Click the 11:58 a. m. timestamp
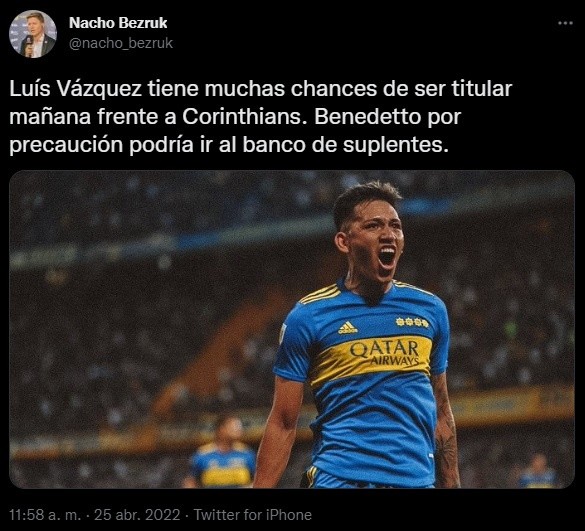The height and width of the screenshot is (531, 585). pyautogui.click(x=45, y=515)
